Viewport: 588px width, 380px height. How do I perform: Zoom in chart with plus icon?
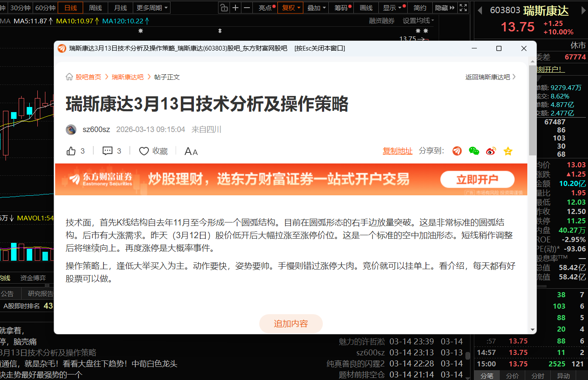pos(235,8)
